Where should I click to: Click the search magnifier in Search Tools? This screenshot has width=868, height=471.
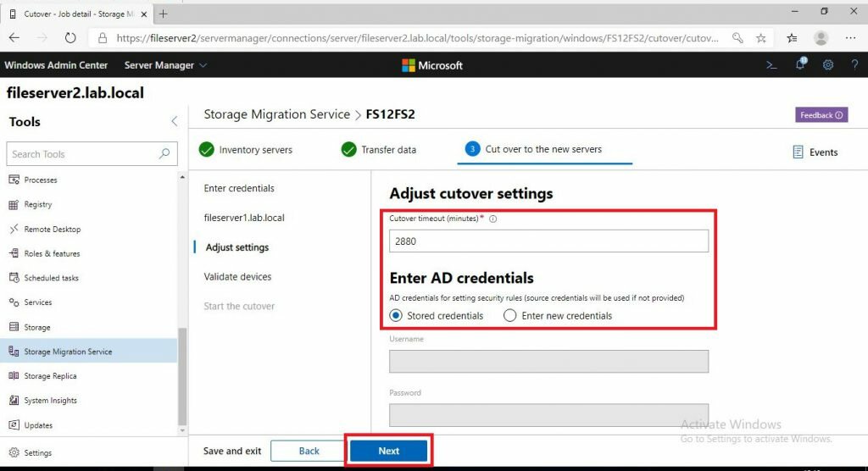click(164, 154)
